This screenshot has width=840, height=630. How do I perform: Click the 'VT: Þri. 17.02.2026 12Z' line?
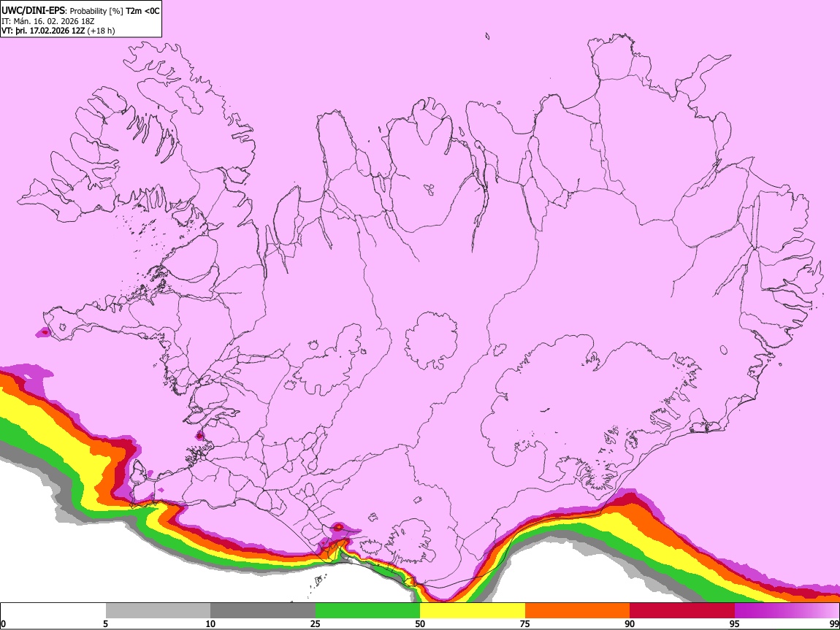coord(58,31)
